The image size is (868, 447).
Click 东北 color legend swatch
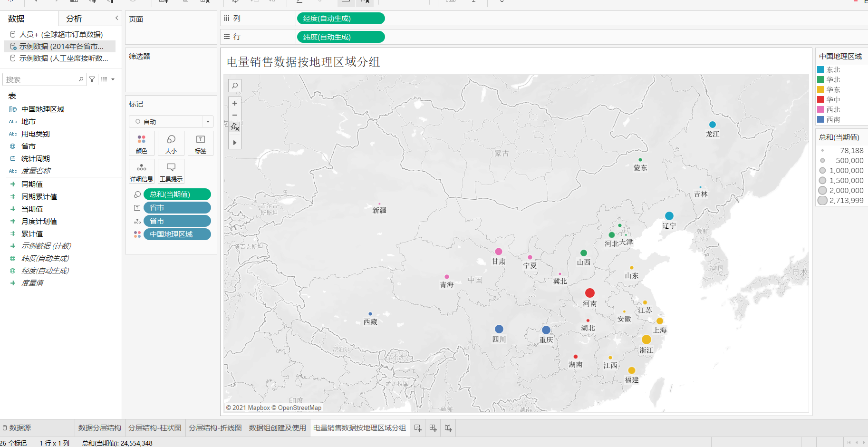(820, 70)
